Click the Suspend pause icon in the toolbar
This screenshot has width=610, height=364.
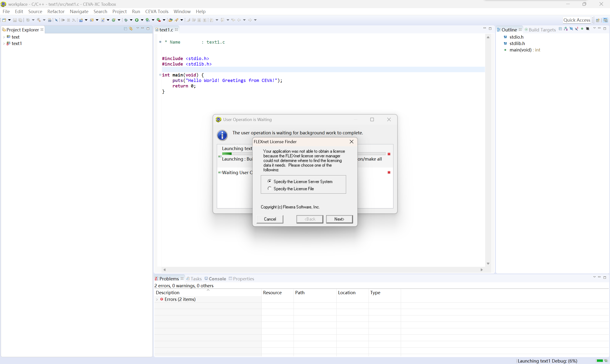(68, 20)
